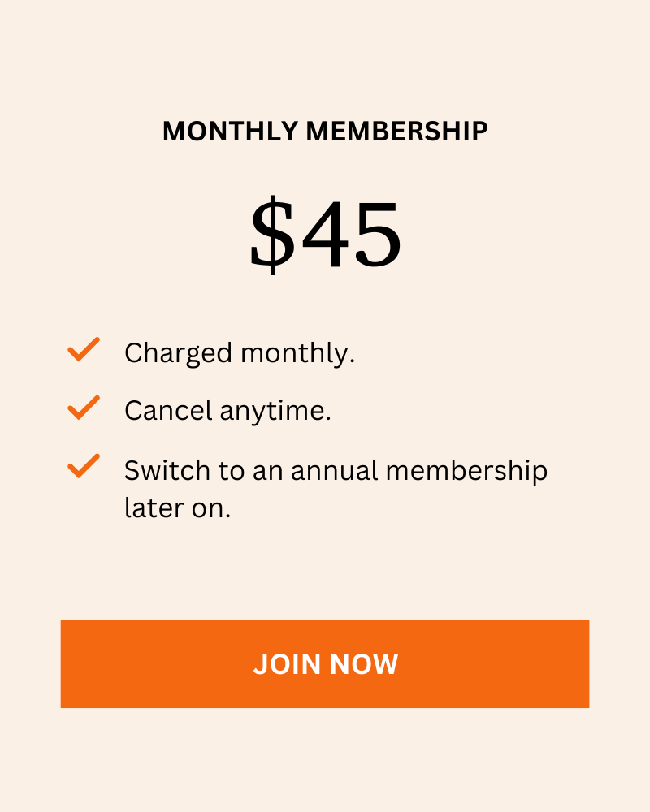650x812 pixels.
Task: Click the word MONTHLY in the heading
Action: click(x=230, y=131)
